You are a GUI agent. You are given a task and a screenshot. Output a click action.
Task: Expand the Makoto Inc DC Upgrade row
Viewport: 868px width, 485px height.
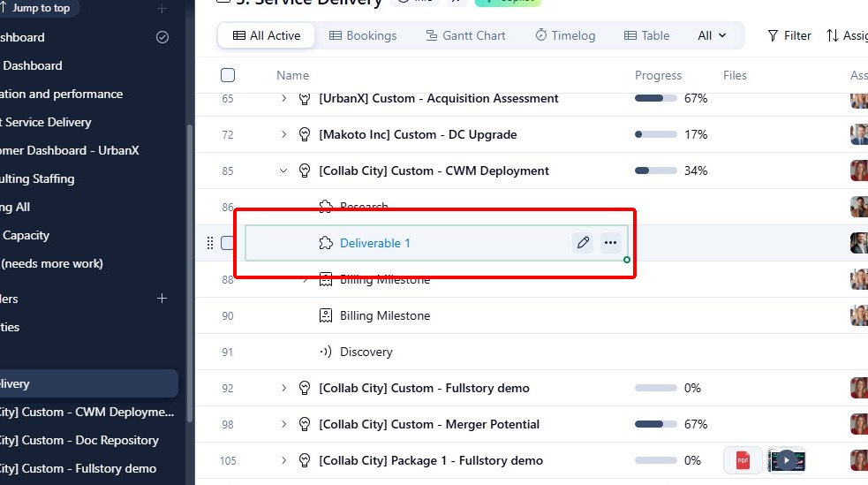pos(283,134)
